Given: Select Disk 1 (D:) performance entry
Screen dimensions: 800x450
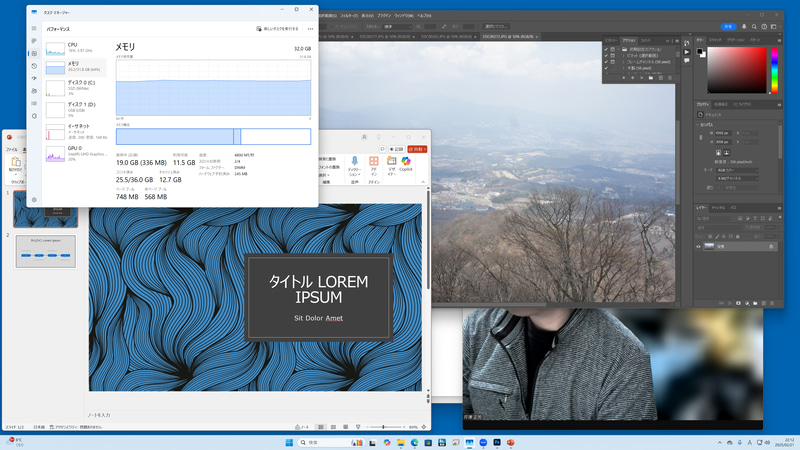Looking at the screenshot, I should pyautogui.click(x=76, y=109).
